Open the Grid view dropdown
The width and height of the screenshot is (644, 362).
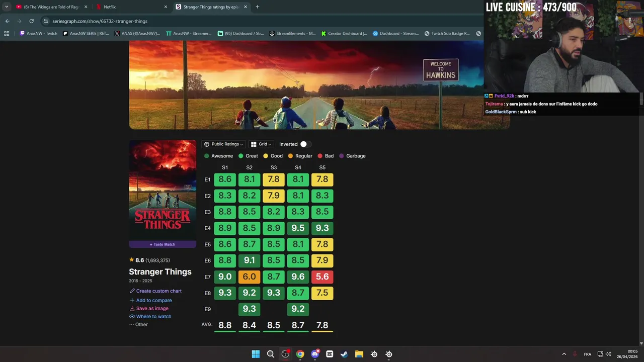(261, 144)
